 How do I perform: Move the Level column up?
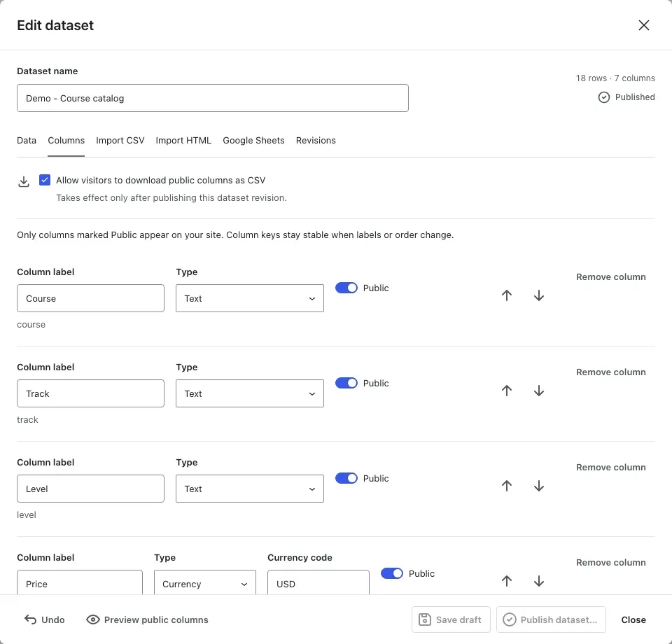click(507, 486)
